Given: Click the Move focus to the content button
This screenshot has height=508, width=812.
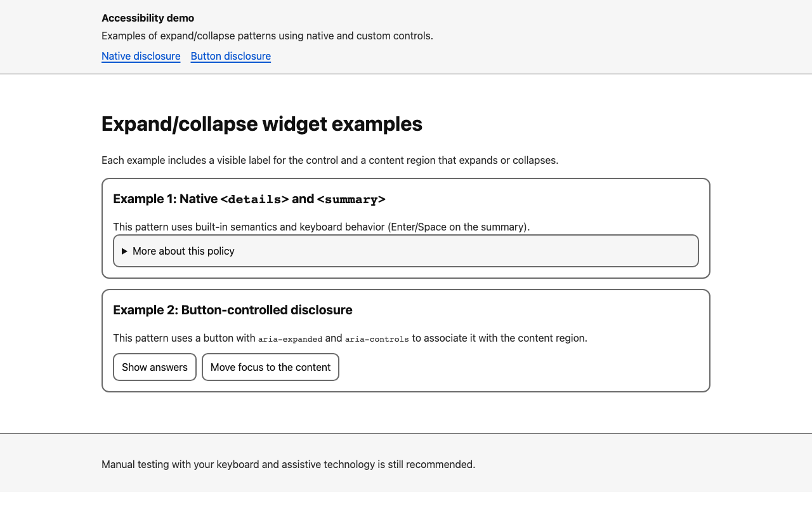Looking at the screenshot, I should pos(270,367).
